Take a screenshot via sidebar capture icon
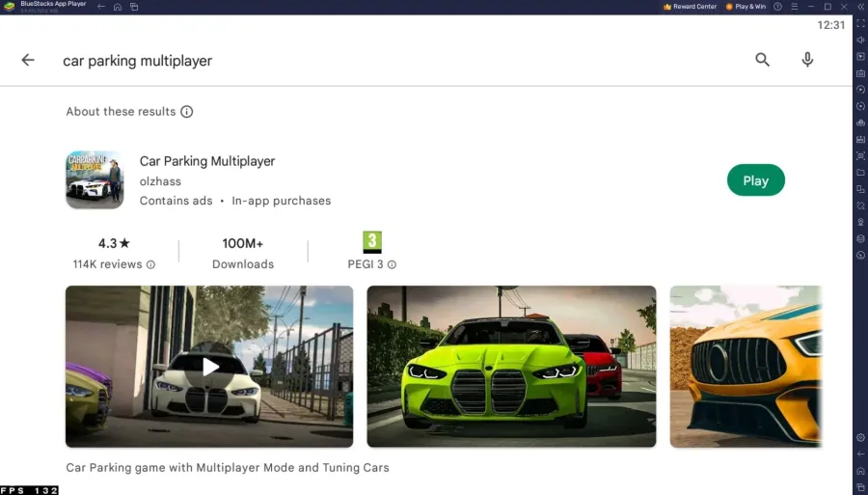This screenshot has height=495, width=868. pos(860,156)
